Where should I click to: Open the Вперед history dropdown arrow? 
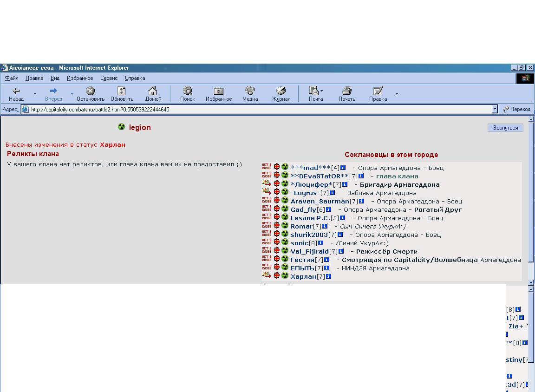click(72, 94)
